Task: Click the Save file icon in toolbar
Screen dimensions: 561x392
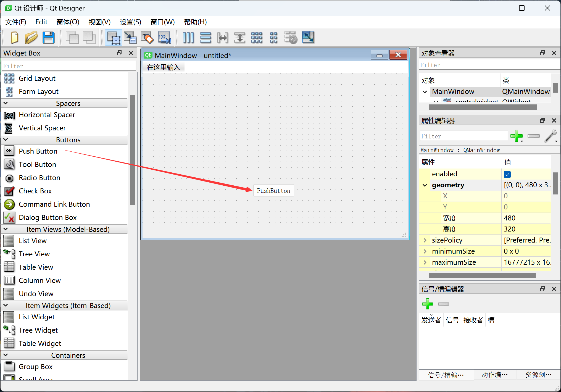Action: coord(49,37)
